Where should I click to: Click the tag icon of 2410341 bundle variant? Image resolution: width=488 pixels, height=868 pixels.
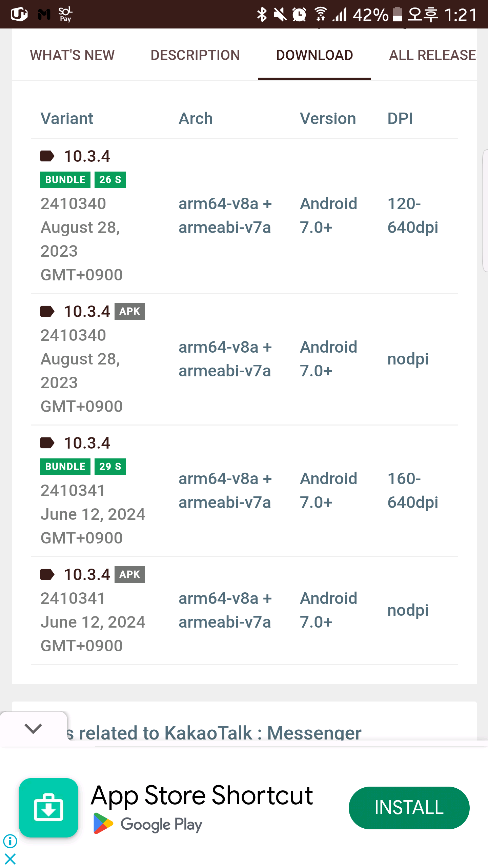tap(47, 443)
